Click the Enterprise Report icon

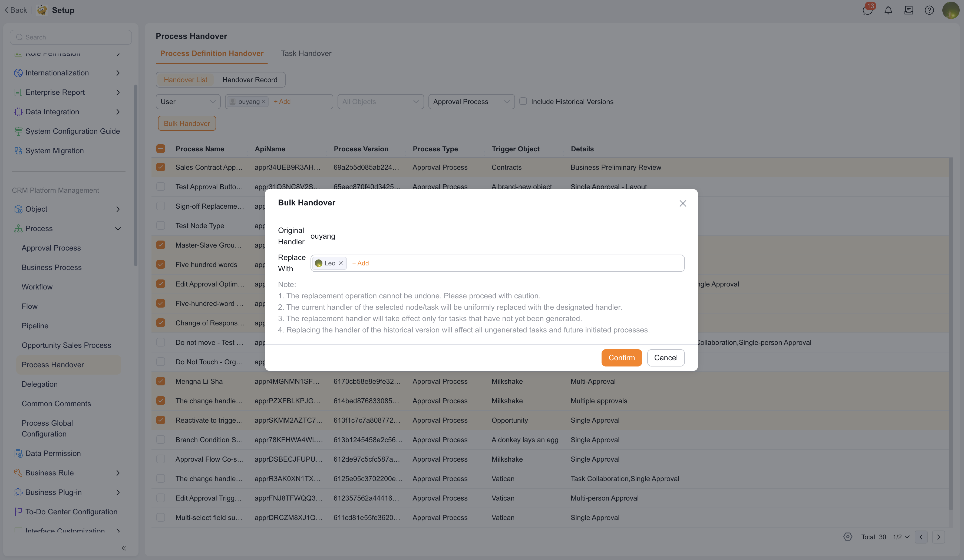tap(18, 92)
